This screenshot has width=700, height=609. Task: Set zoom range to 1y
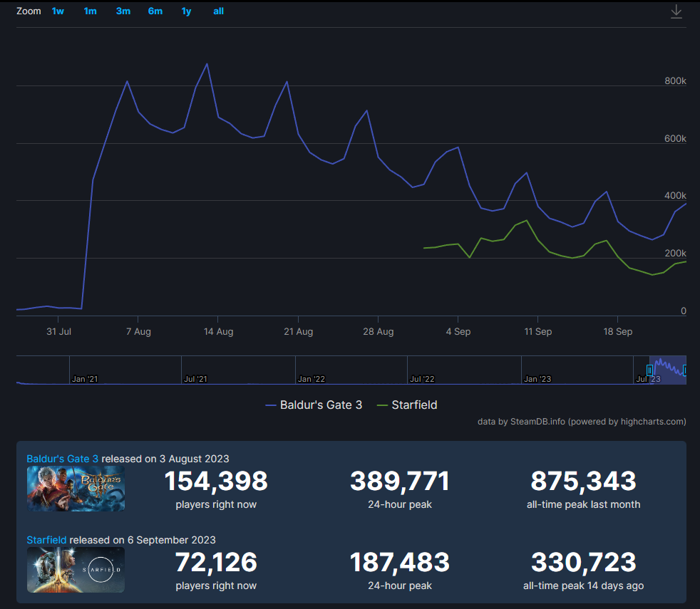[x=186, y=11]
